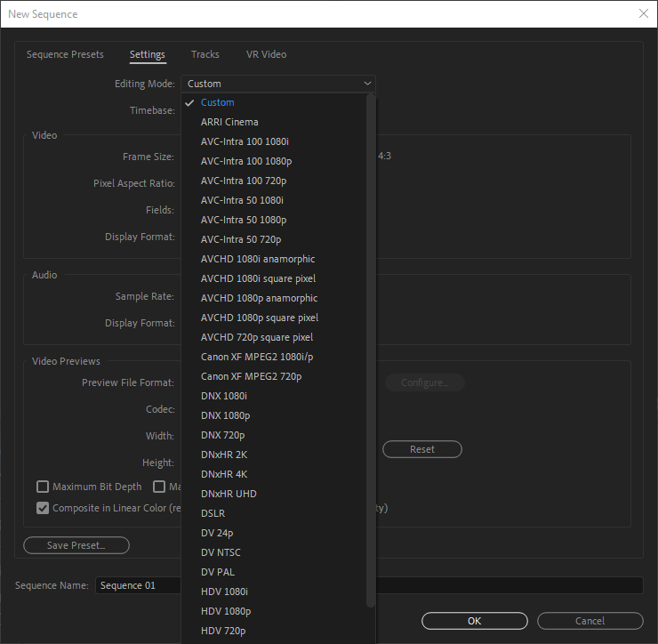Select DV NTSC mode
This screenshot has height=644, width=658.
coord(274,552)
